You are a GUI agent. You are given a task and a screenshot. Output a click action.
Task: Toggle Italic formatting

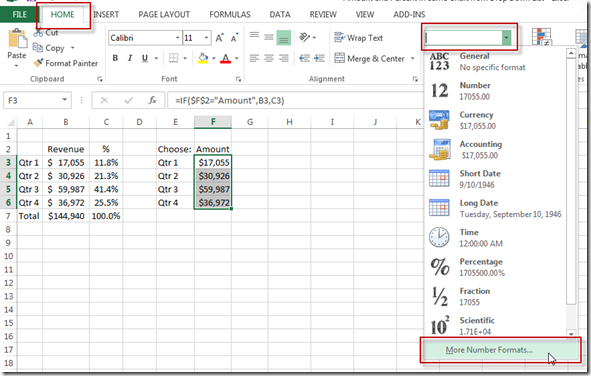pyautogui.click(x=130, y=58)
